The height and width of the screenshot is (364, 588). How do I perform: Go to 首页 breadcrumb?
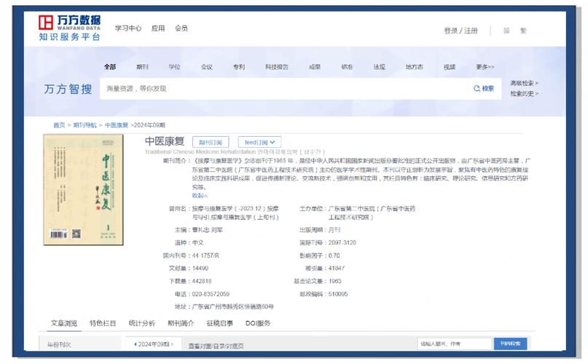click(x=59, y=125)
